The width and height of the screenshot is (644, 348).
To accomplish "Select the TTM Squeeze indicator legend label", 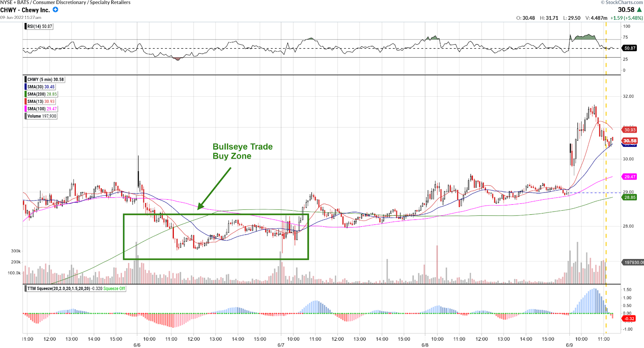I will click(75, 288).
